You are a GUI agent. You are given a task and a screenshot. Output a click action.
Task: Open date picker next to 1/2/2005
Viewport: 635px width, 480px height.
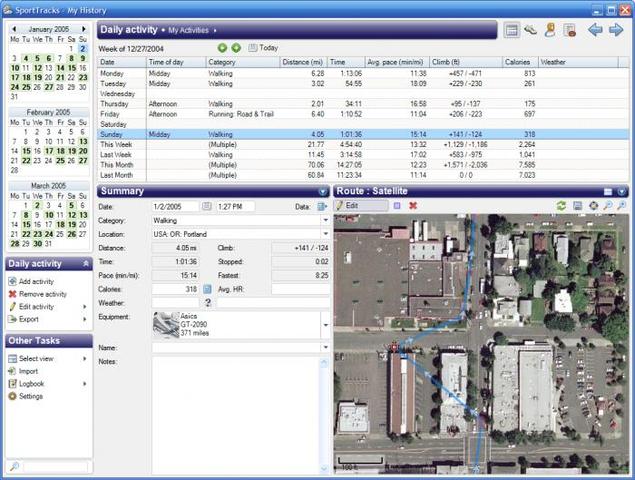207,206
